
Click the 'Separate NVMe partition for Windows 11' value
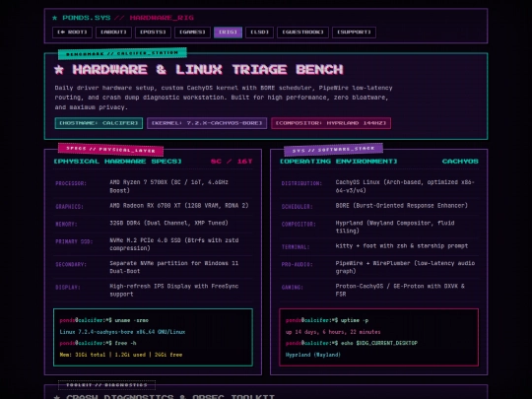click(173, 267)
